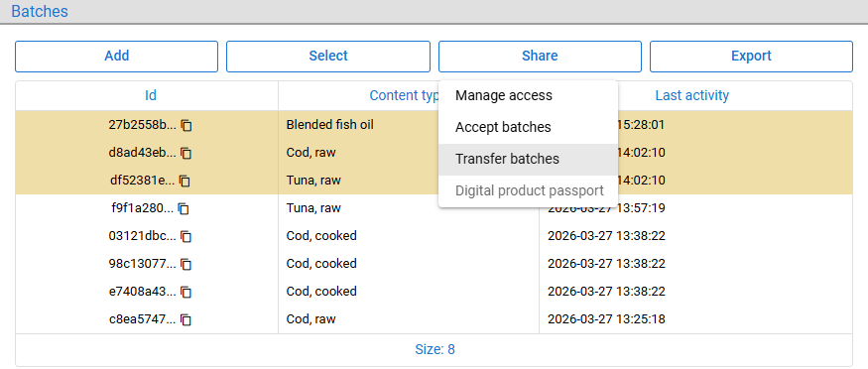Choose Manage access from Share menu

click(528, 95)
